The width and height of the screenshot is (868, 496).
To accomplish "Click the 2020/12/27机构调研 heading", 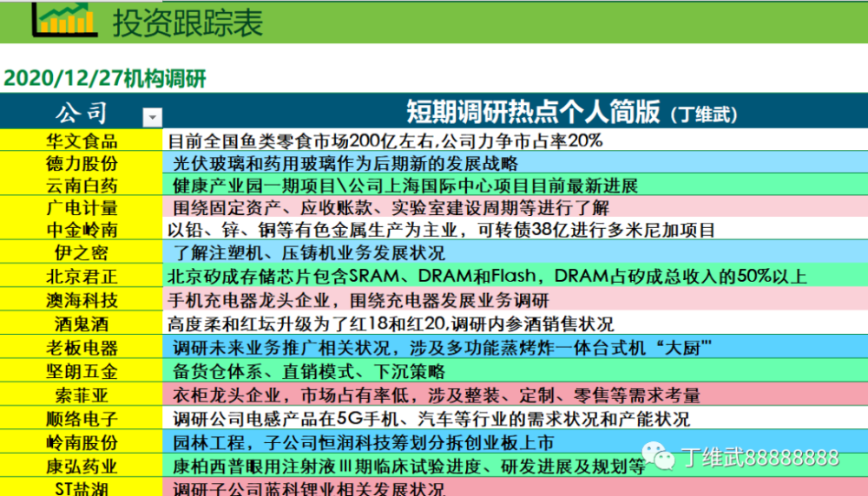I will 105,79.
